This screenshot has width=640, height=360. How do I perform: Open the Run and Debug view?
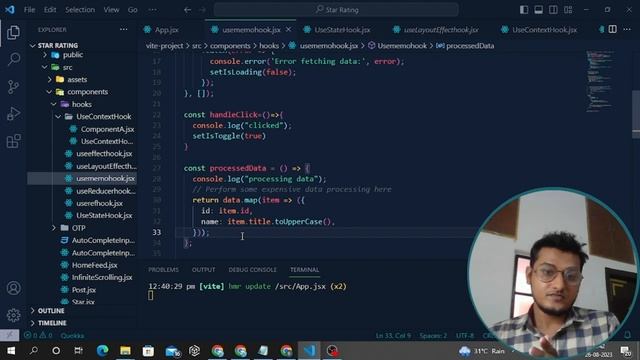click(x=13, y=114)
